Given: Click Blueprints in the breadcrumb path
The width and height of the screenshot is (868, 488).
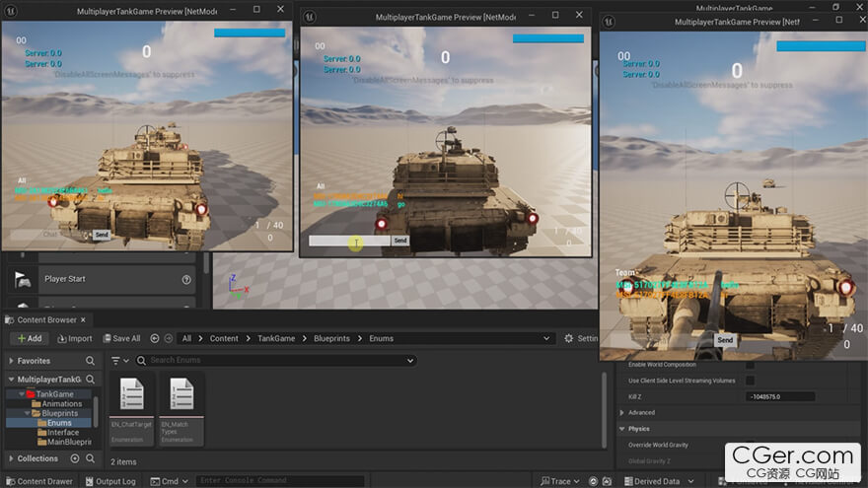Looking at the screenshot, I should (x=331, y=338).
